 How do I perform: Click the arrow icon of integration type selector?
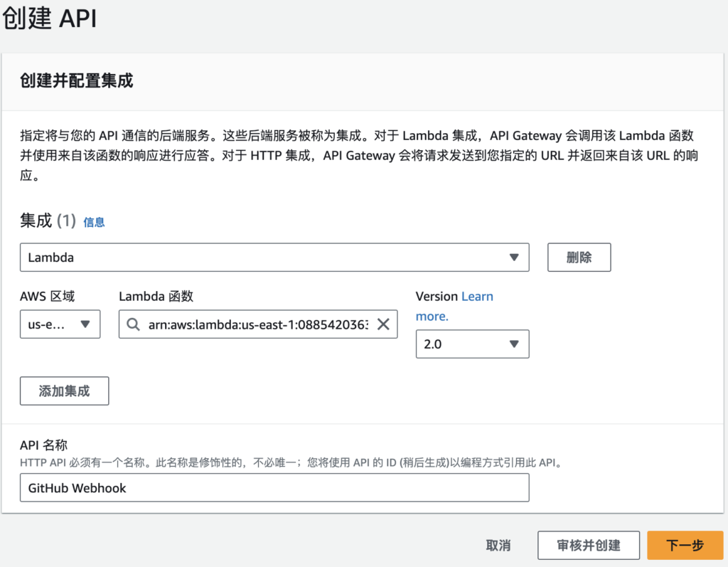click(514, 258)
